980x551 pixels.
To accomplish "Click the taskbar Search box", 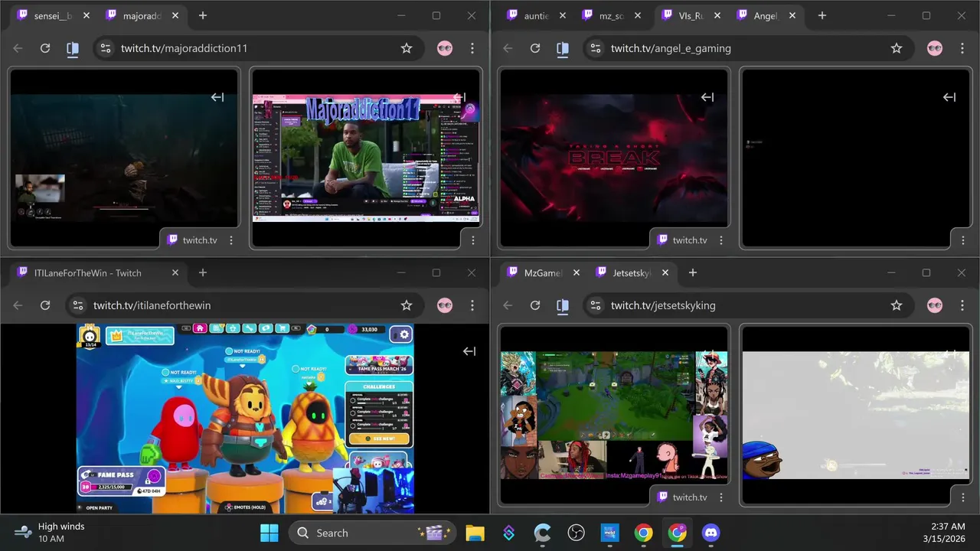I will 372,533.
